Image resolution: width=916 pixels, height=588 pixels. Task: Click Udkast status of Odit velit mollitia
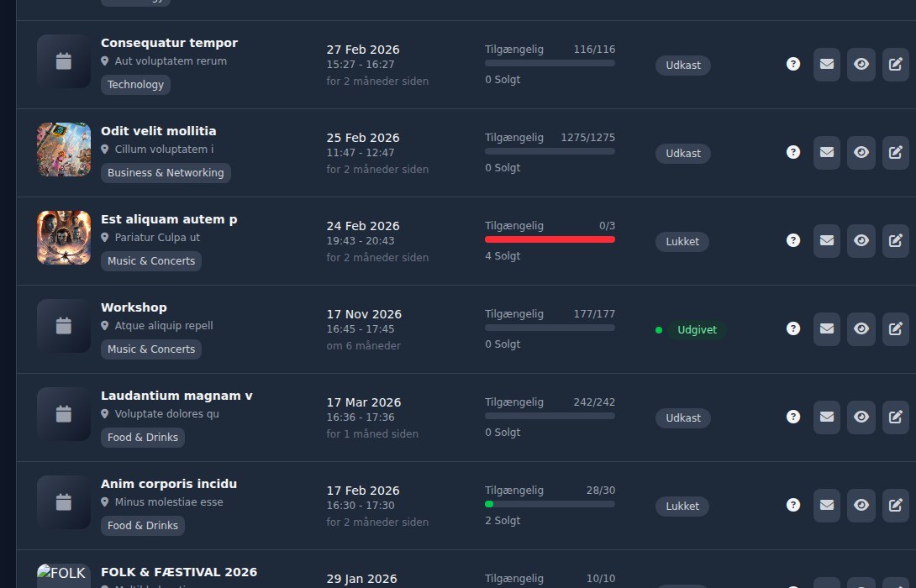pos(683,154)
